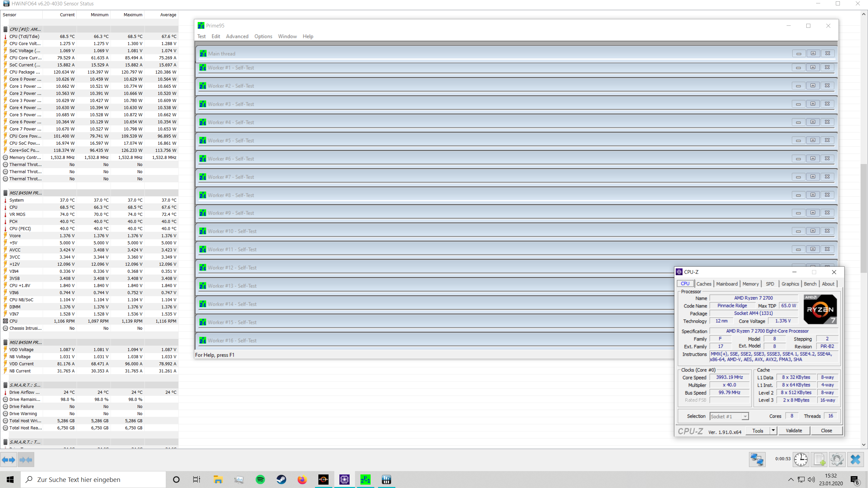
Task: Open the Socket #1 selection dropdown in CPU-Z
Action: click(745, 416)
